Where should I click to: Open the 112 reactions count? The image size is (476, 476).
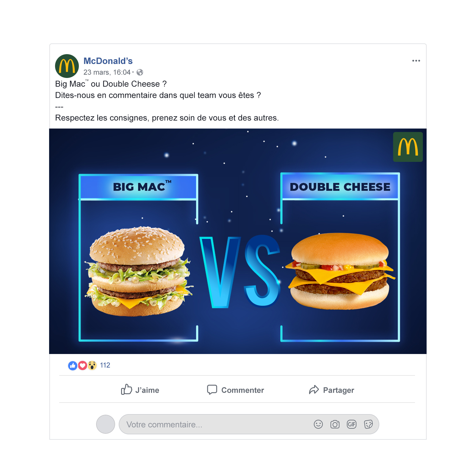(x=105, y=365)
